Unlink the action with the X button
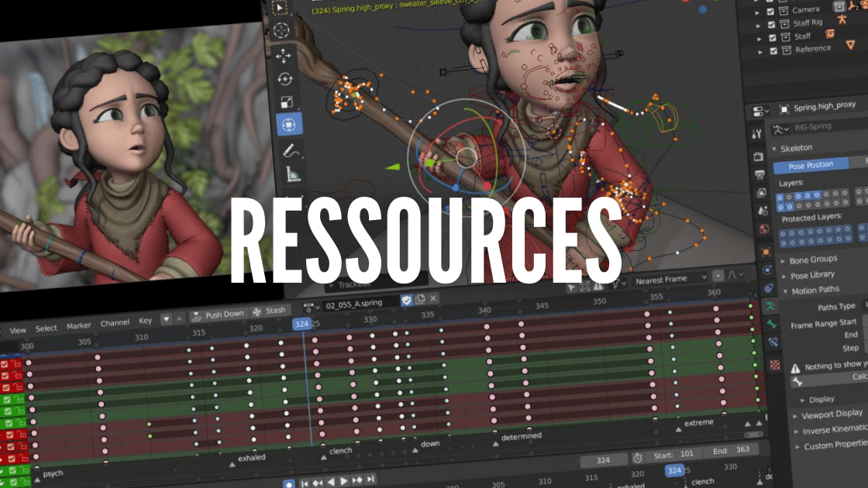The height and width of the screenshot is (488, 868). [433, 298]
